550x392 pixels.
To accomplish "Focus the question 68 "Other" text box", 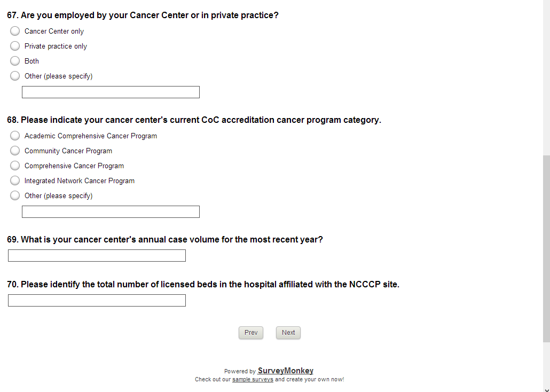I will (x=111, y=212).
